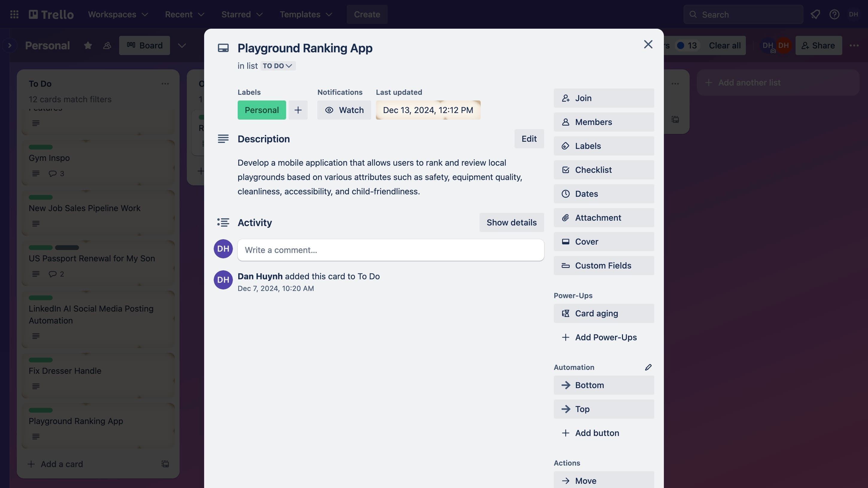Close the Playground Ranking App card dialog
Screen dimensions: 868x488
648,45
